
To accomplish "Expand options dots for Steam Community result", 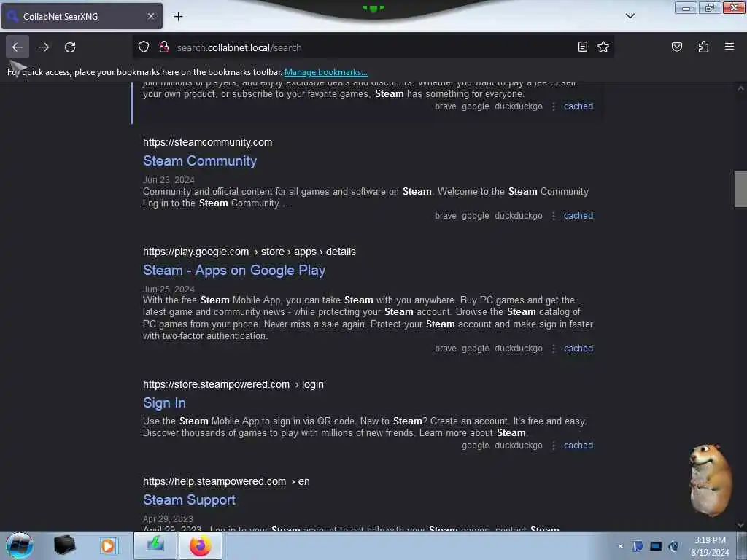I will coord(553,216).
